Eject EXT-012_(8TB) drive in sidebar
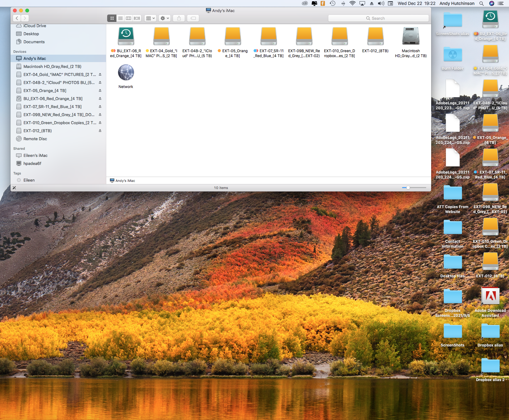Screen dimensions: 509x420 tap(100, 131)
